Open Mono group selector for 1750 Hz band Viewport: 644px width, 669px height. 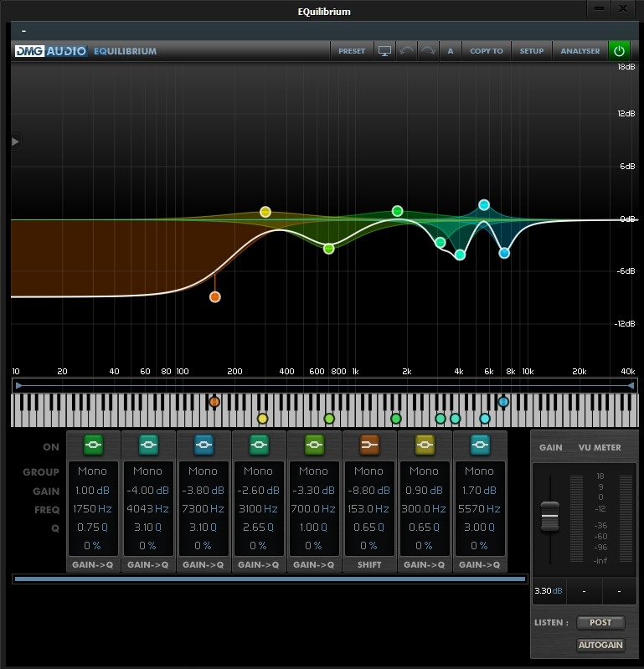pos(93,471)
